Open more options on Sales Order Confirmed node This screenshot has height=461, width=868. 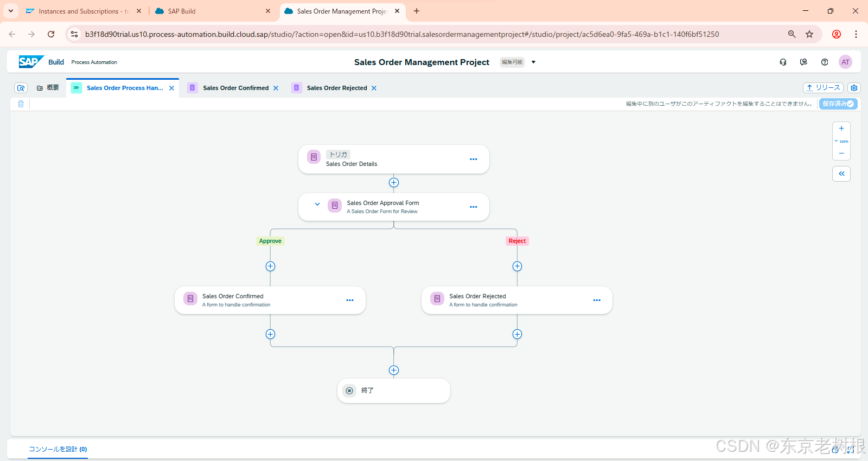(x=350, y=300)
